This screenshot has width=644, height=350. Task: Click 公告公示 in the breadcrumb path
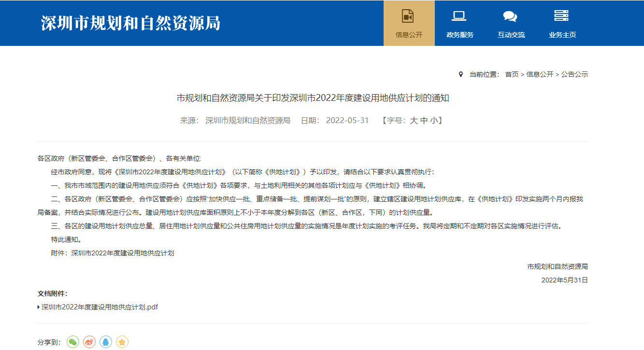[574, 74]
